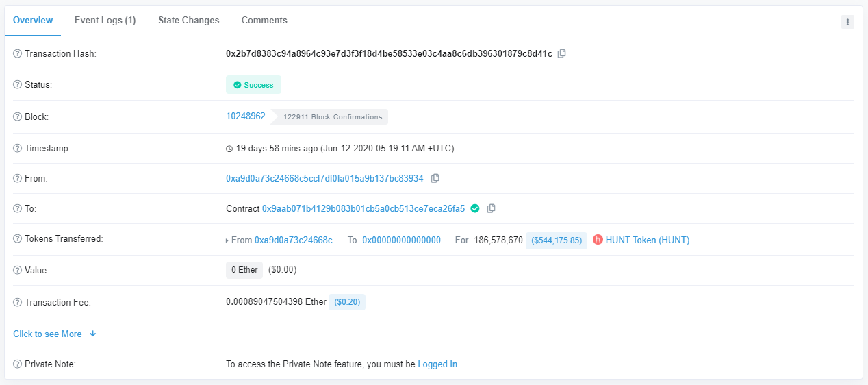Open sender address 0xa9d0a73c...83934 in From row

click(x=324, y=178)
